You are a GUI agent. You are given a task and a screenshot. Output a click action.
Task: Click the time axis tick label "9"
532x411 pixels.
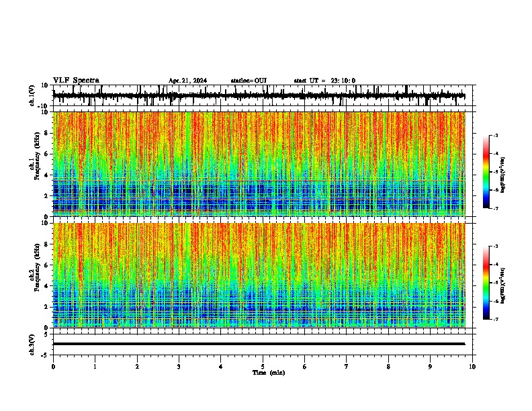(430, 367)
